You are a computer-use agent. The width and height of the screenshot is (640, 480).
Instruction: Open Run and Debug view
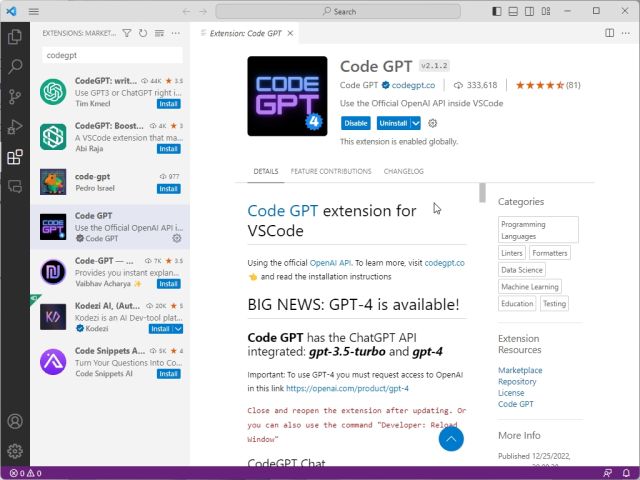click(x=15, y=127)
